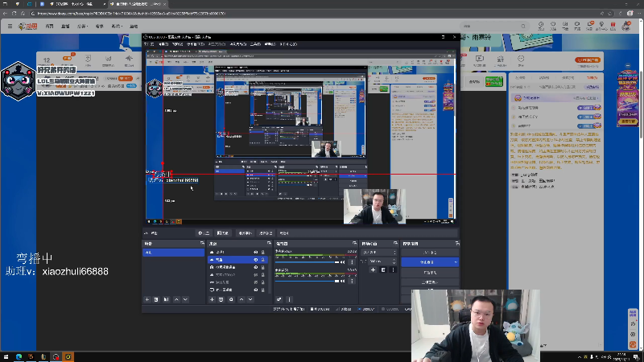Toggle visibility eye of the third source row
644x362 pixels.
(x=256, y=267)
